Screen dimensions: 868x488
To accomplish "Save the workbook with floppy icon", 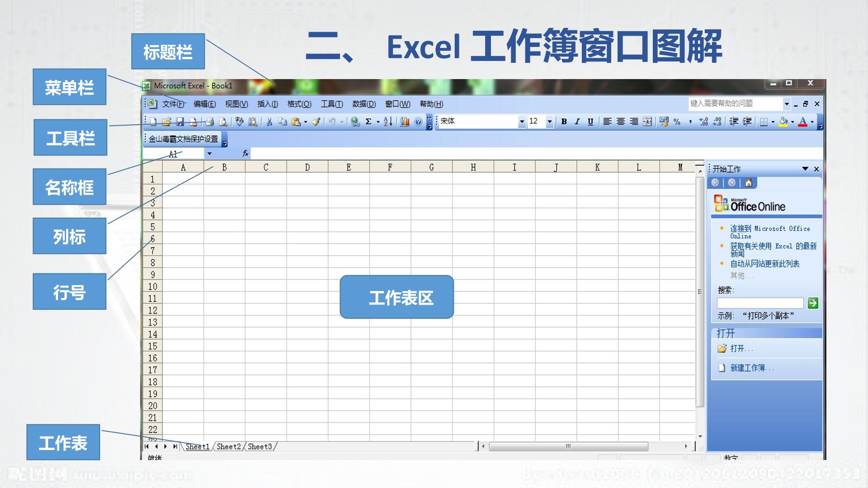I will click(180, 122).
